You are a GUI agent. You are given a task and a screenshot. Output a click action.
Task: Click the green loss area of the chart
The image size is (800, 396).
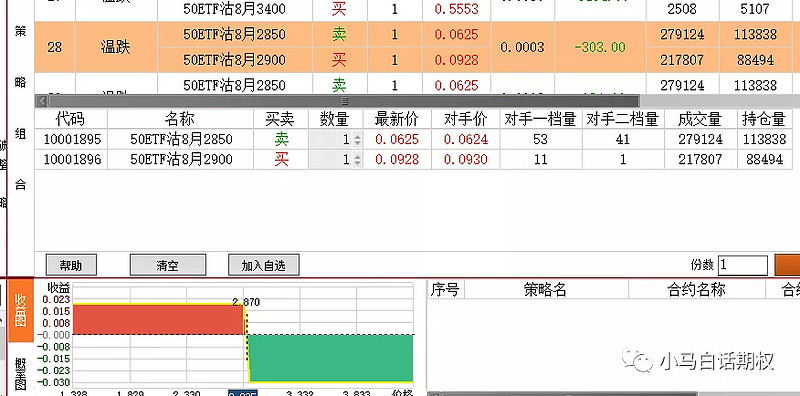click(331, 358)
